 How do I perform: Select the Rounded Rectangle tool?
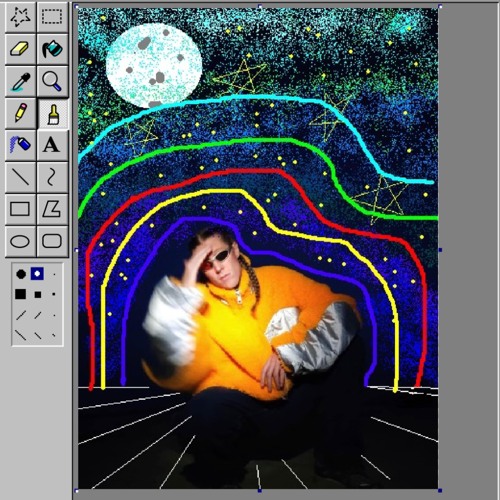[52, 241]
